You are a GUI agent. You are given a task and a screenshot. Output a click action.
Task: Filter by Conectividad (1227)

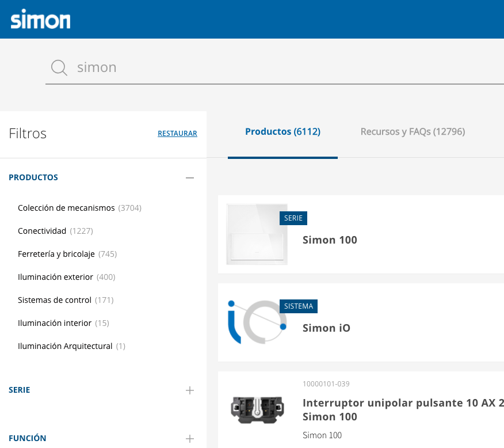pyautogui.click(x=55, y=231)
